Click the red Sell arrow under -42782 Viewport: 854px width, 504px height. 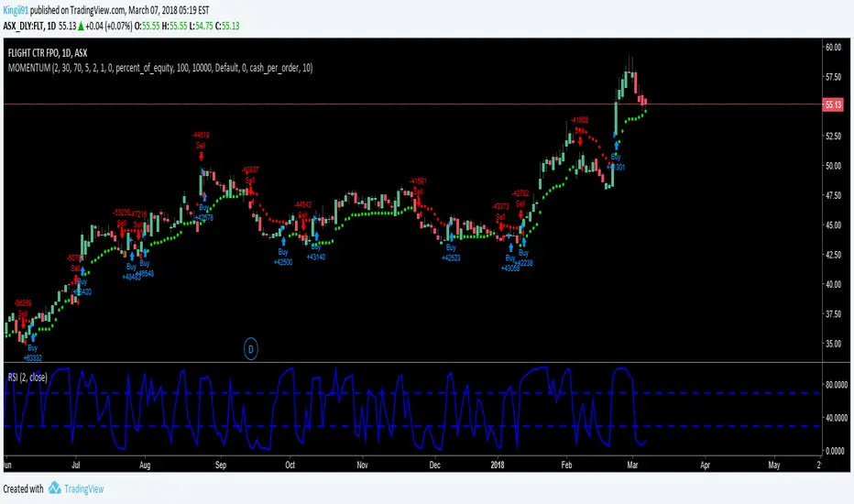pos(520,214)
